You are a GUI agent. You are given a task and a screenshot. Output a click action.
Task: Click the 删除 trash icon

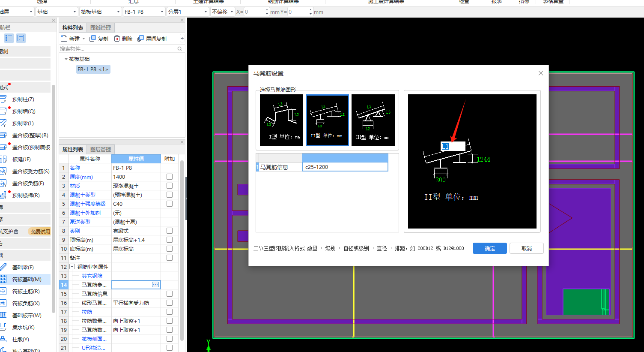click(117, 39)
